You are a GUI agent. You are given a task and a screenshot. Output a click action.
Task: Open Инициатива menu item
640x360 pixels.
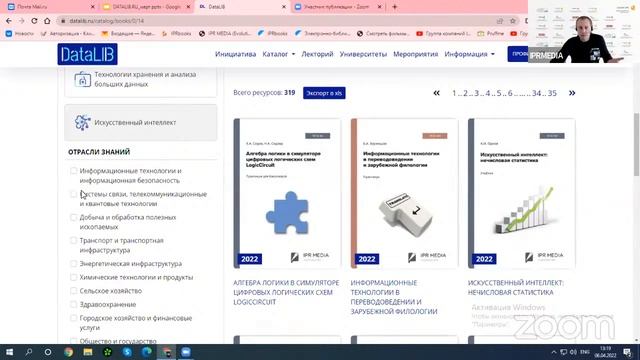pos(236,54)
